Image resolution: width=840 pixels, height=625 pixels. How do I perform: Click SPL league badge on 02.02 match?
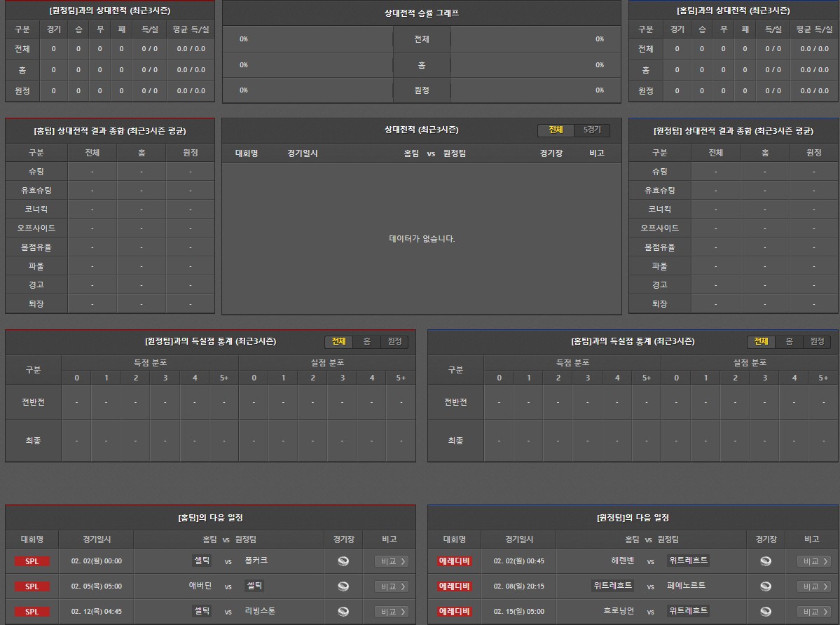[x=32, y=561]
